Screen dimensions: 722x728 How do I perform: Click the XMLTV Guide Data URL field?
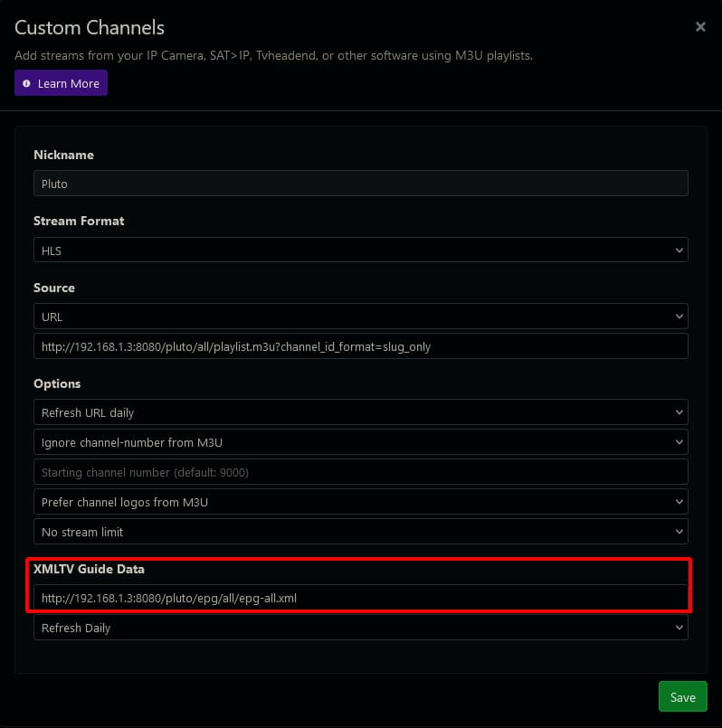coord(362,597)
